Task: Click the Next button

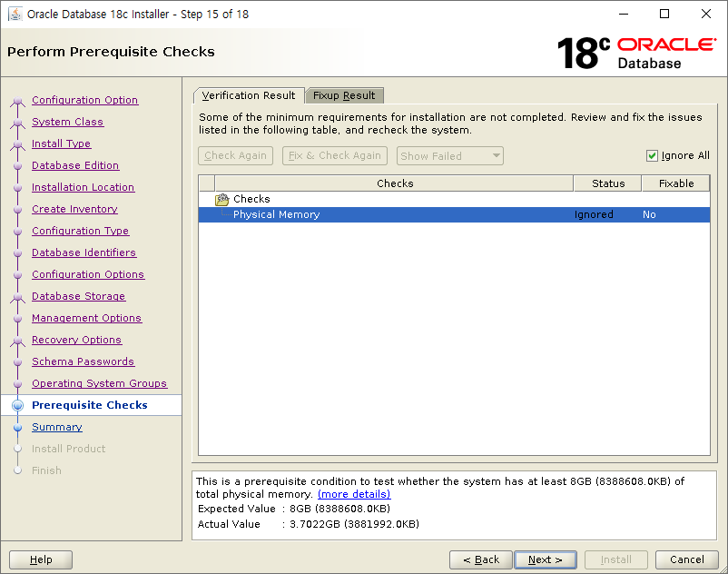Action: pos(546,559)
